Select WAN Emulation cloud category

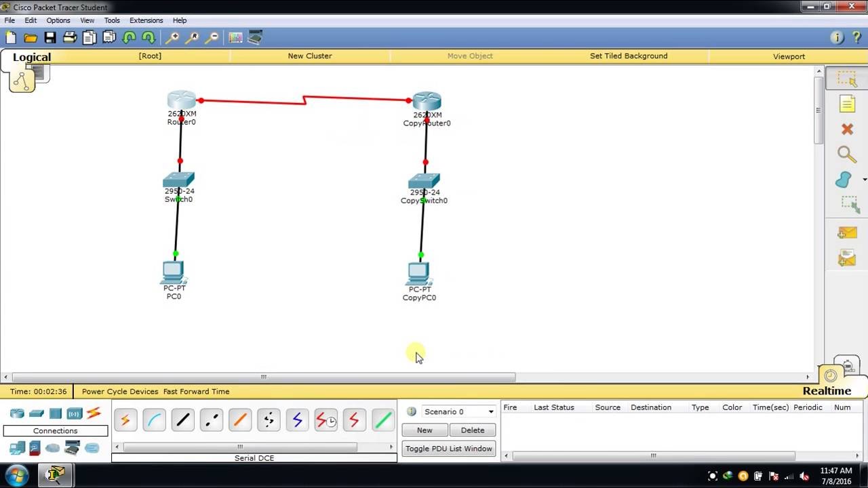coord(53,448)
